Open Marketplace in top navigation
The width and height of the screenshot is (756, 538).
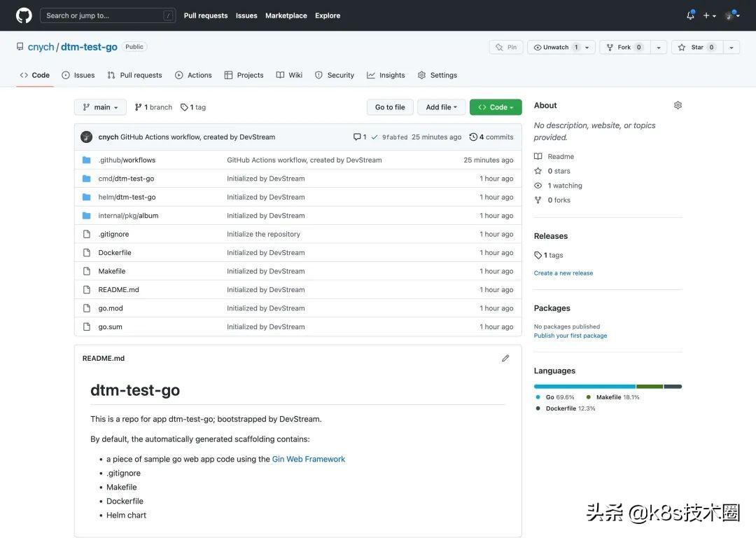(286, 15)
